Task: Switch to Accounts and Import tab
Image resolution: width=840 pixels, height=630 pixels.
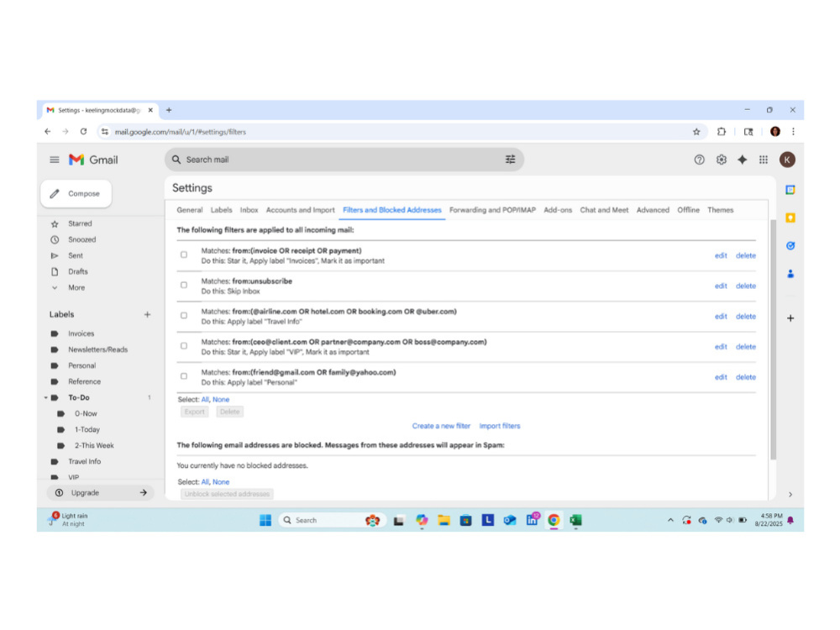Action: [300, 210]
